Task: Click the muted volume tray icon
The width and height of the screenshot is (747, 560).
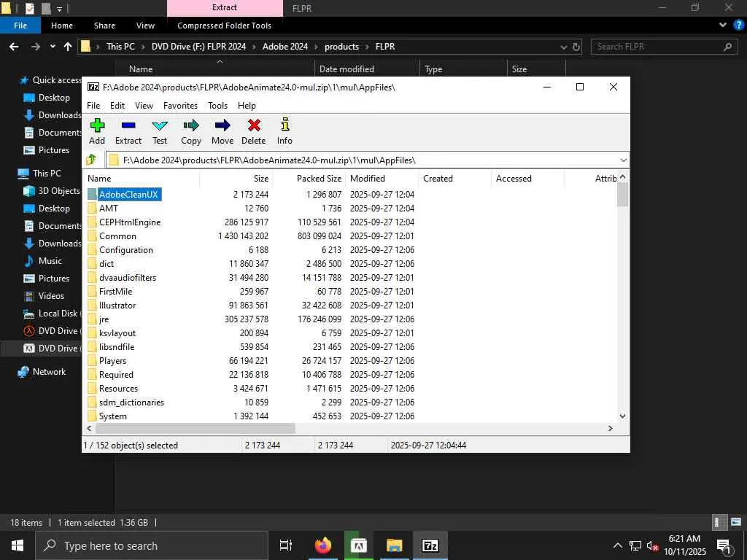Action: (652, 545)
